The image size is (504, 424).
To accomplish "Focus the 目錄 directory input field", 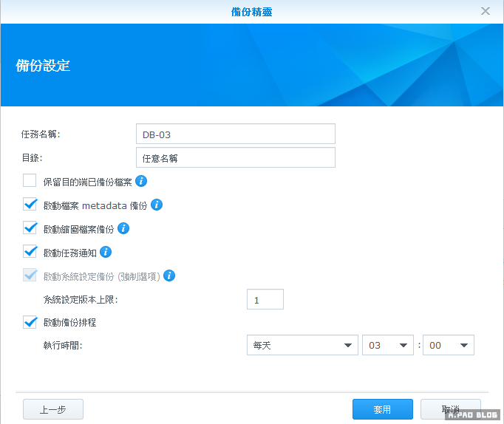I will point(236,157).
